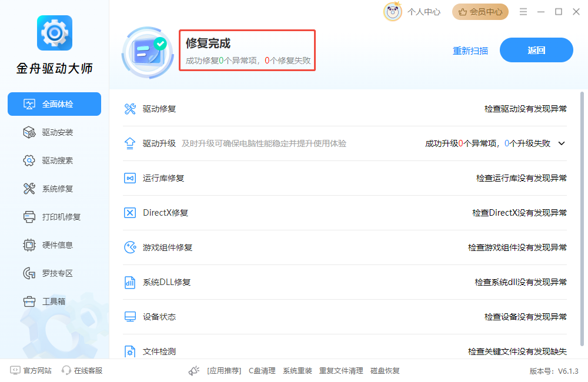Click the panda user avatar
The width and height of the screenshot is (588, 382).
(393, 12)
